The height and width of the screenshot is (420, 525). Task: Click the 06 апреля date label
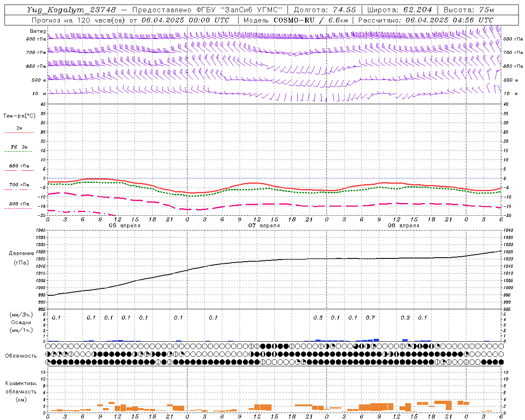pos(125,226)
